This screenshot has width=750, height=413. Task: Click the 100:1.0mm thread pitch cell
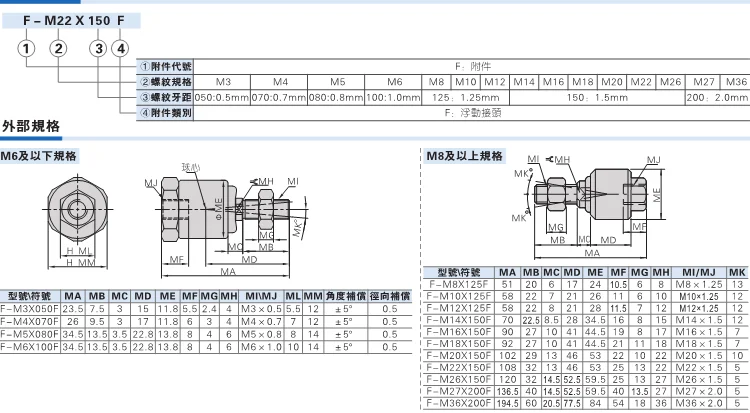393,98
